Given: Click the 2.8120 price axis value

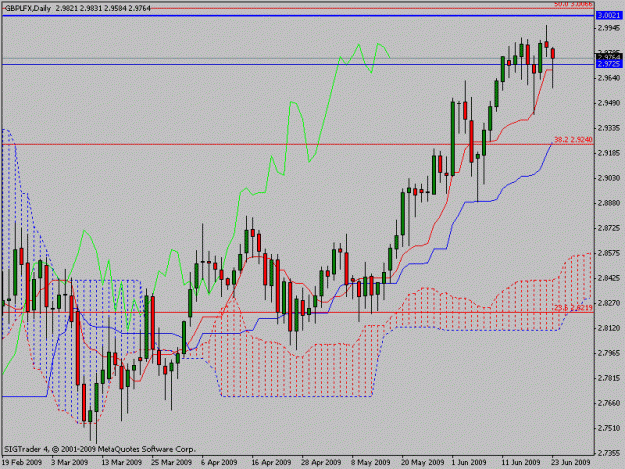Looking at the screenshot, I should point(609,328).
